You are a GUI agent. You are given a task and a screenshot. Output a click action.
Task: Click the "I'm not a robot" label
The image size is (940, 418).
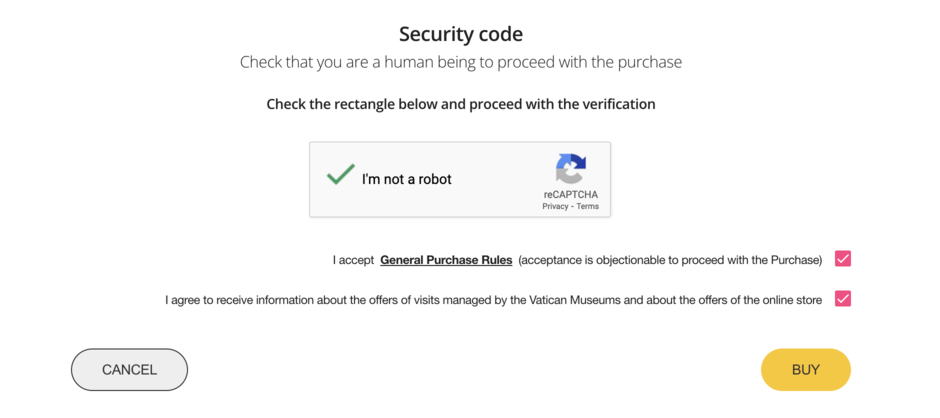(x=407, y=180)
